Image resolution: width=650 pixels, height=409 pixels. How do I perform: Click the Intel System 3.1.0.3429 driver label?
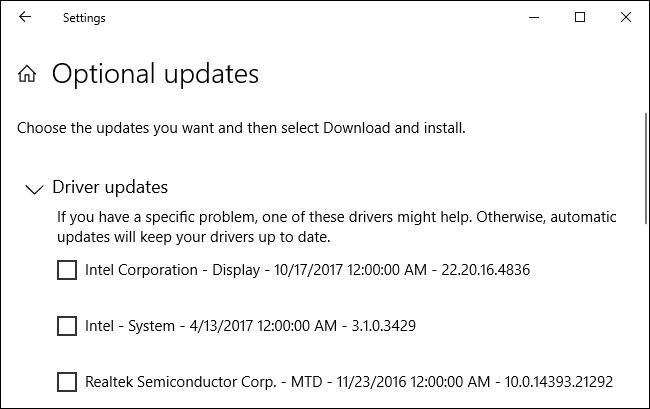258,326
